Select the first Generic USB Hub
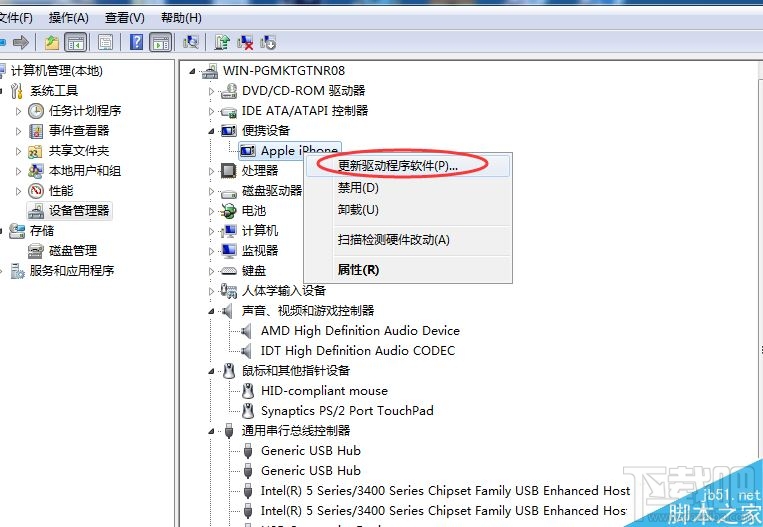The image size is (763, 527). (310, 451)
